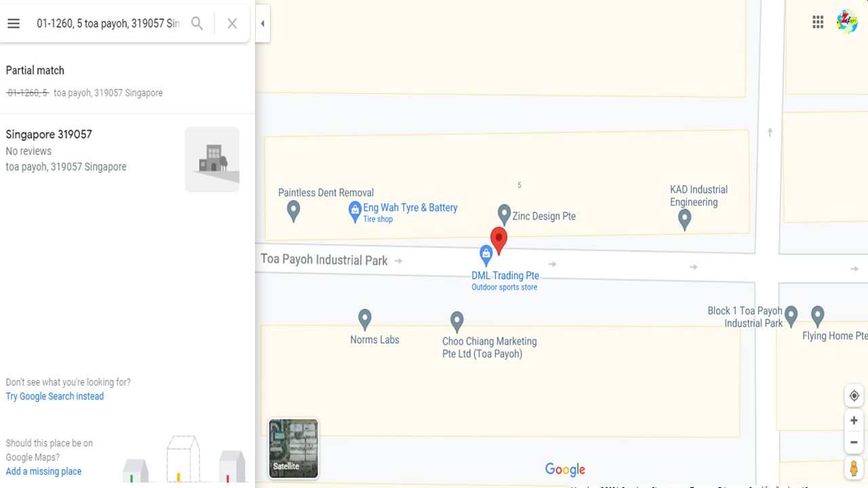868x488 pixels.
Task: Collapse the side panel arrow
Action: [262, 24]
